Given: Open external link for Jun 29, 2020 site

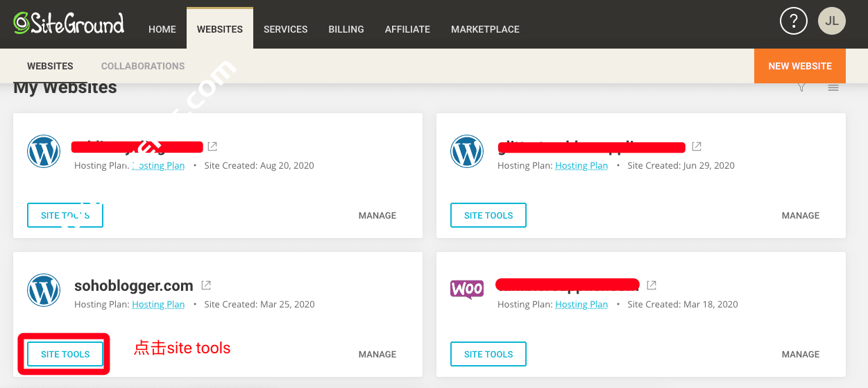Looking at the screenshot, I should 697,146.
